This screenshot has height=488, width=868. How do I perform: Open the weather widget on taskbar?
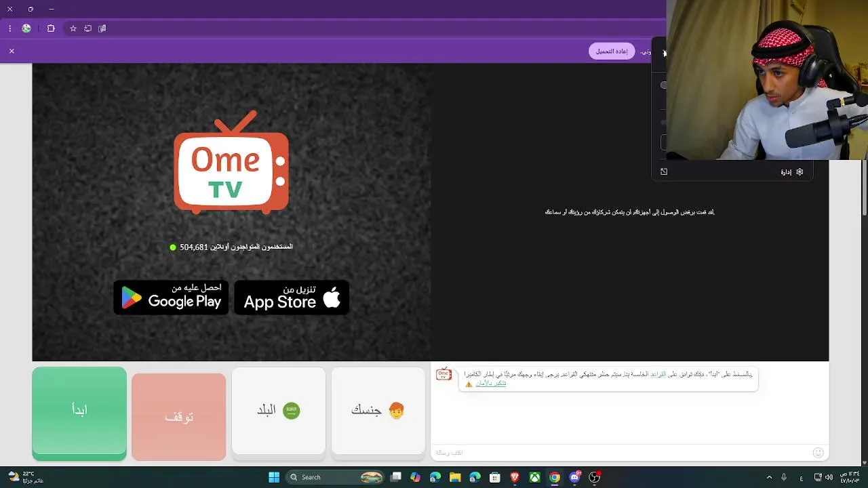[x=25, y=477]
